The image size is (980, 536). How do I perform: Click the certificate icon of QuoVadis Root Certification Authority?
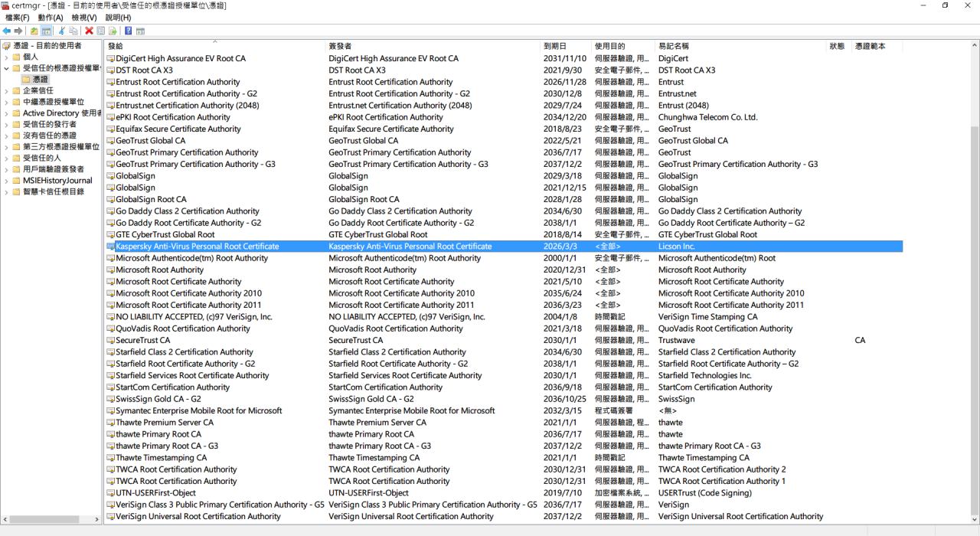[111, 328]
